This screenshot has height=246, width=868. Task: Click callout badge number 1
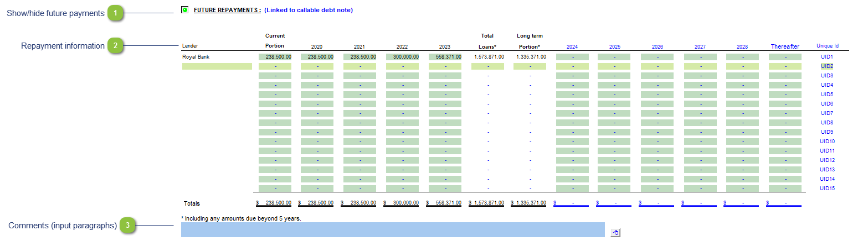[115, 13]
